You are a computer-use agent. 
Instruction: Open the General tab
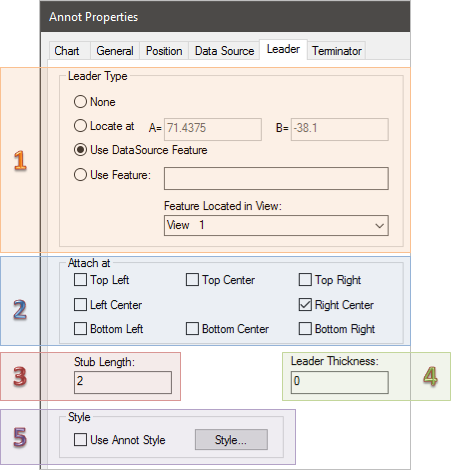115,51
